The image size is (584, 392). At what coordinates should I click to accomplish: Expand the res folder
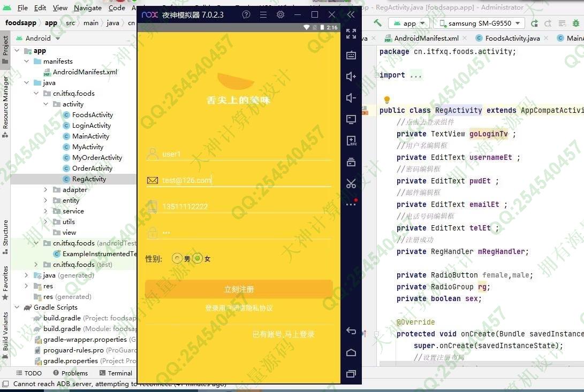click(x=26, y=286)
